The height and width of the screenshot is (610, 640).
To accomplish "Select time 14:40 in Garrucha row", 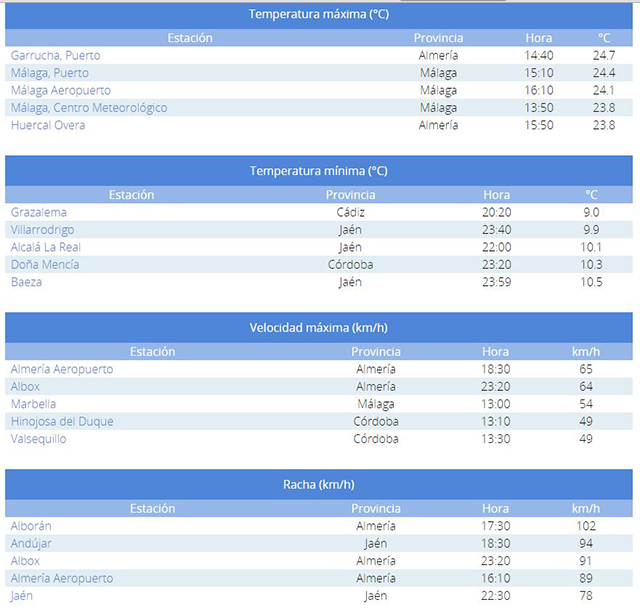I will tap(539, 55).
